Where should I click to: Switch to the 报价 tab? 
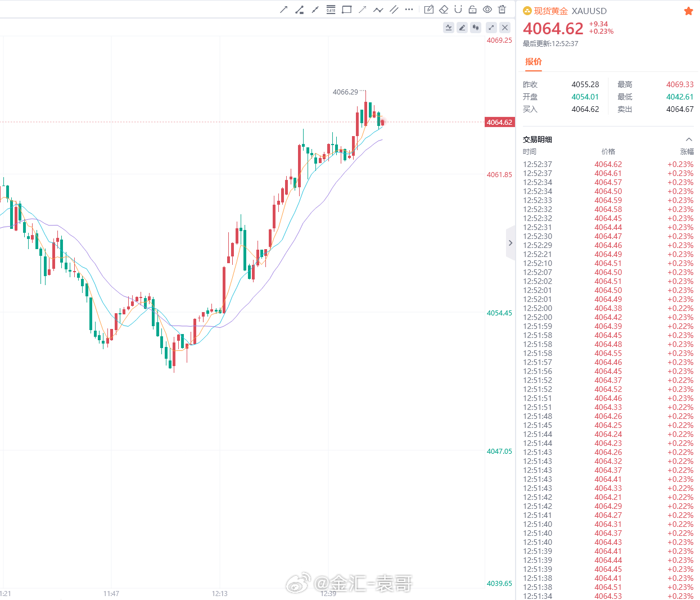point(534,62)
